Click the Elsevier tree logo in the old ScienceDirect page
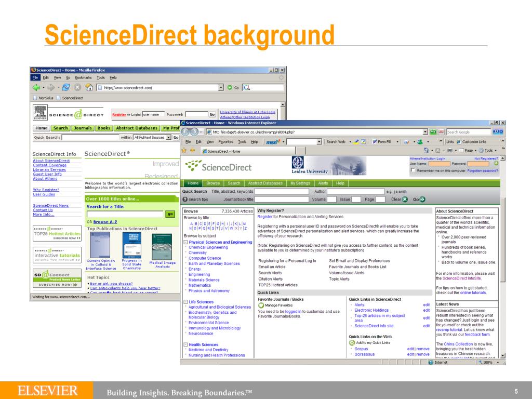Viewport: 532px width, 399px height. 40,113
